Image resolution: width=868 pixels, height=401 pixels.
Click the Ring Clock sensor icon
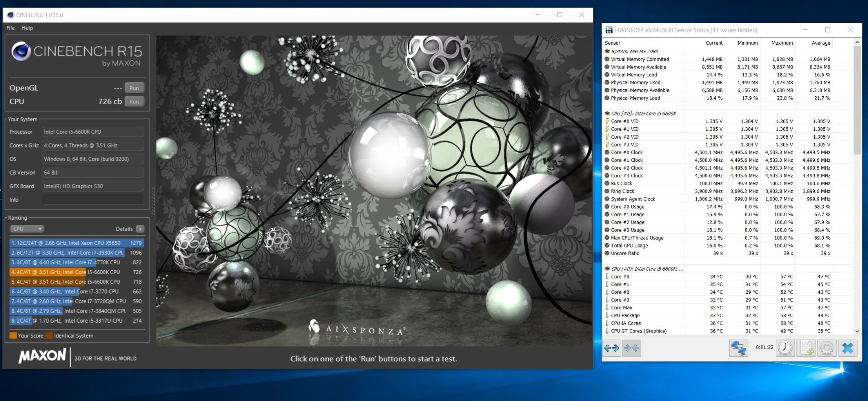(607, 191)
